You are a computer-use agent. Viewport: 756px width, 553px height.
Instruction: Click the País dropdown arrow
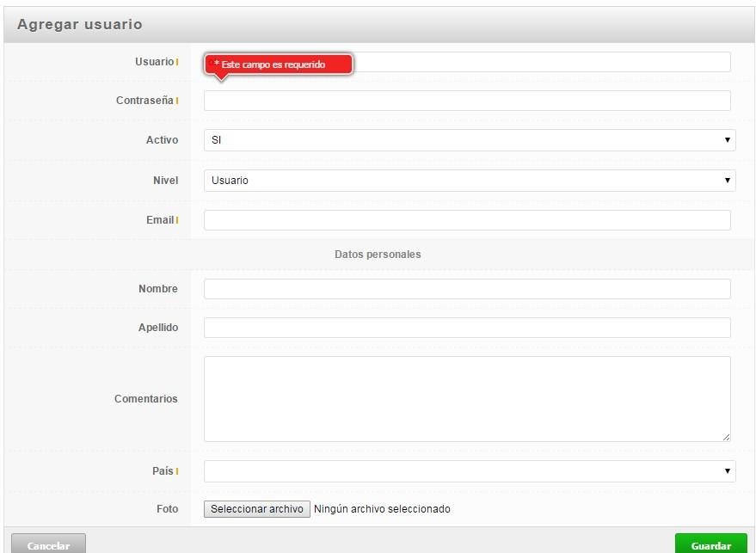[x=727, y=471]
